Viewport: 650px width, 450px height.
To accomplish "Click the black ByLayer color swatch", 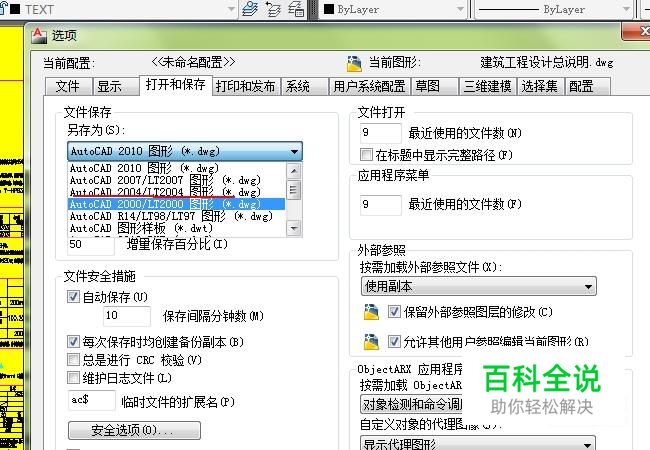I will click(329, 9).
